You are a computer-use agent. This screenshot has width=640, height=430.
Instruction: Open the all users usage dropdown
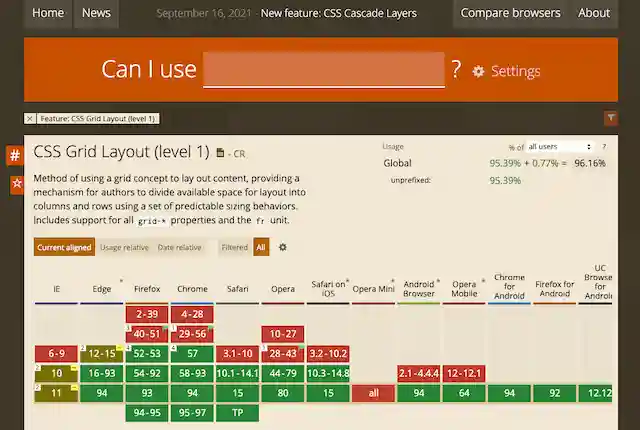pos(560,146)
